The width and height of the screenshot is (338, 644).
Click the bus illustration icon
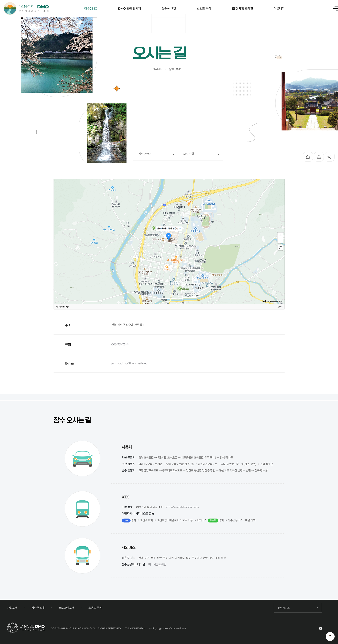pyautogui.click(x=83, y=556)
